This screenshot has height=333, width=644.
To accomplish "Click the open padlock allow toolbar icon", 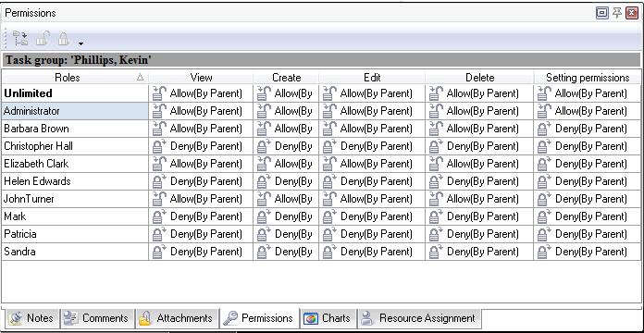I will pyautogui.click(x=43, y=38).
